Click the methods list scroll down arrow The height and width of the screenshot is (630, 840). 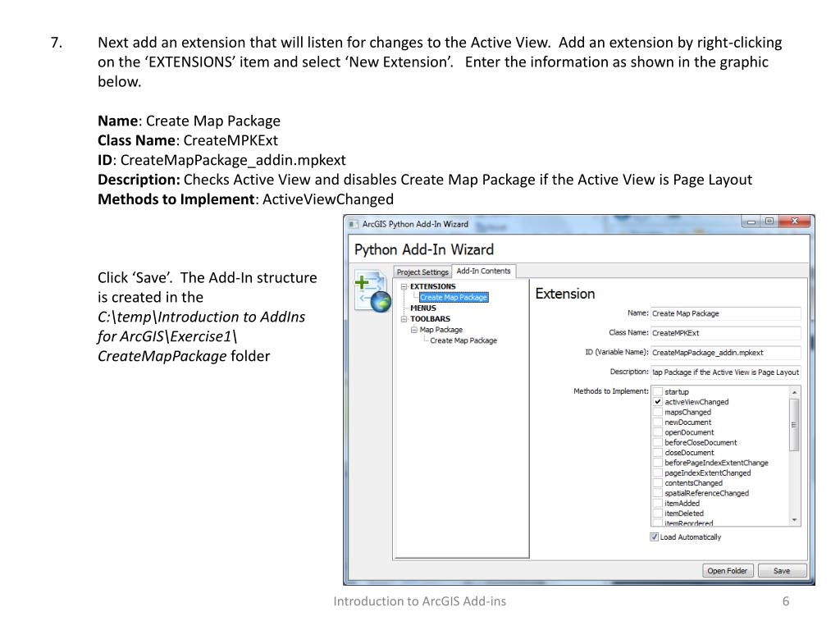tap(794, 519)
